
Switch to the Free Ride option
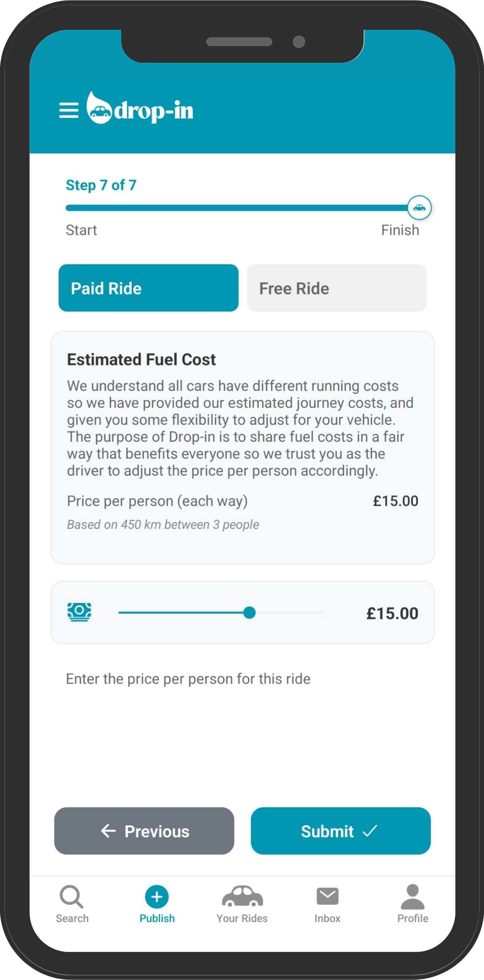click(x=337, y=288)
